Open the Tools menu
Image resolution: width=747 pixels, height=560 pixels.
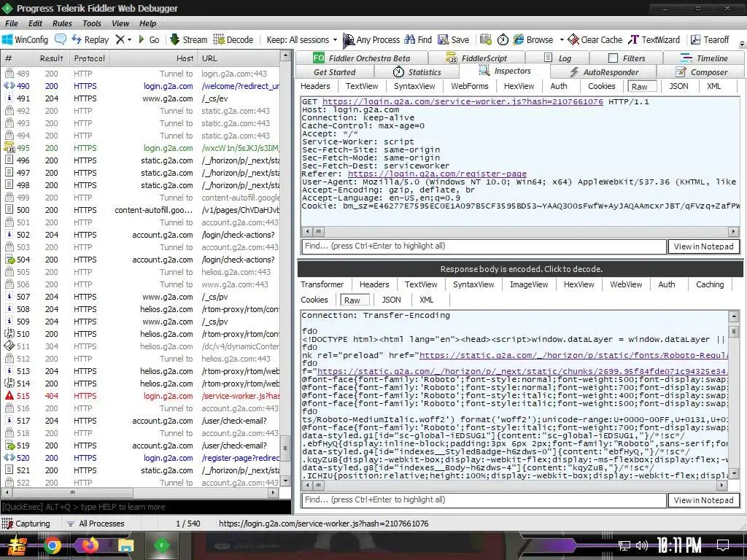[91, 23]
